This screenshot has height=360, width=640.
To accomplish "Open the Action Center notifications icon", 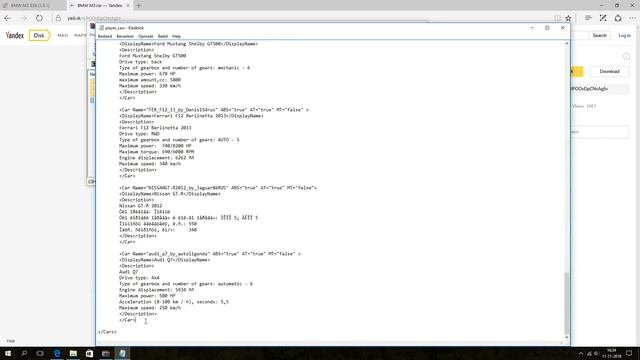I will [x=629, y=353].
